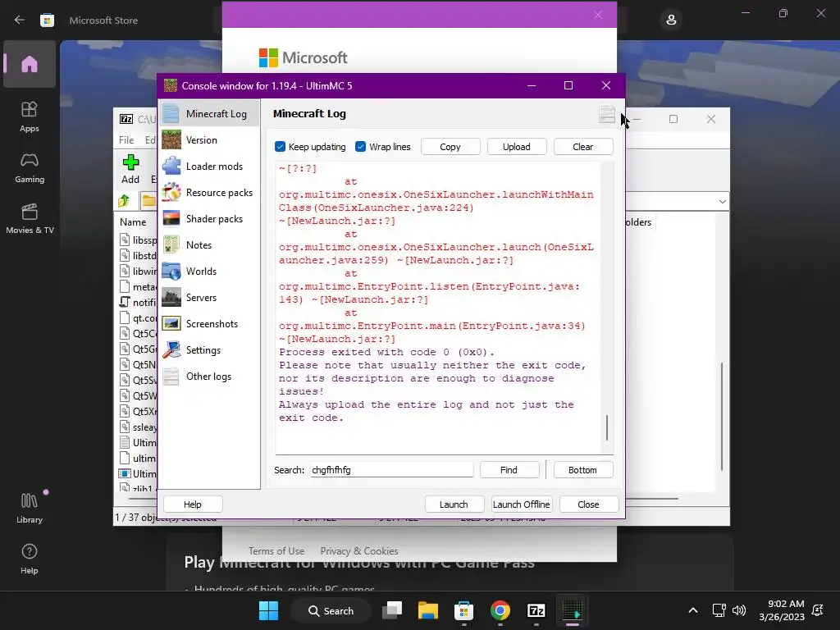Image resolution: width=840 pixels, height=630 pixels.
Task: Open File menu in 7-Zip window
Action: tap(126, 139)
